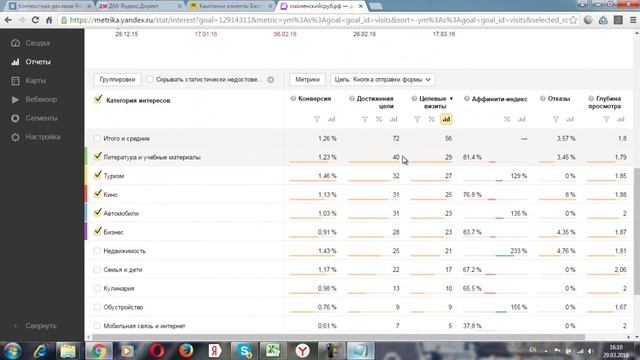640x360 pixels.
Task: Click the browser address bar URL
Action: [x=318, y=20]
